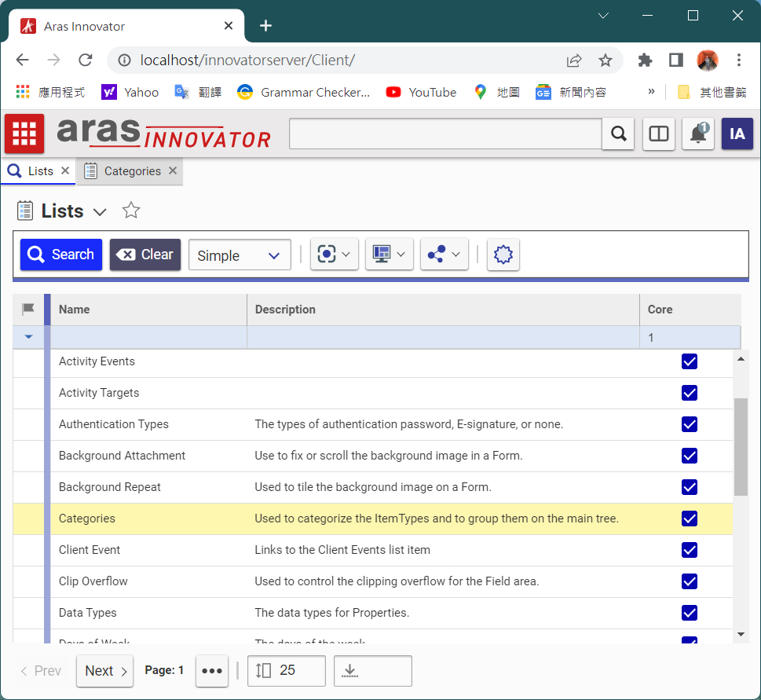Image resolution: width=761 pixels, height=700 pixels.
Task: Close the Lists tab
Action: tap(65, 170)
